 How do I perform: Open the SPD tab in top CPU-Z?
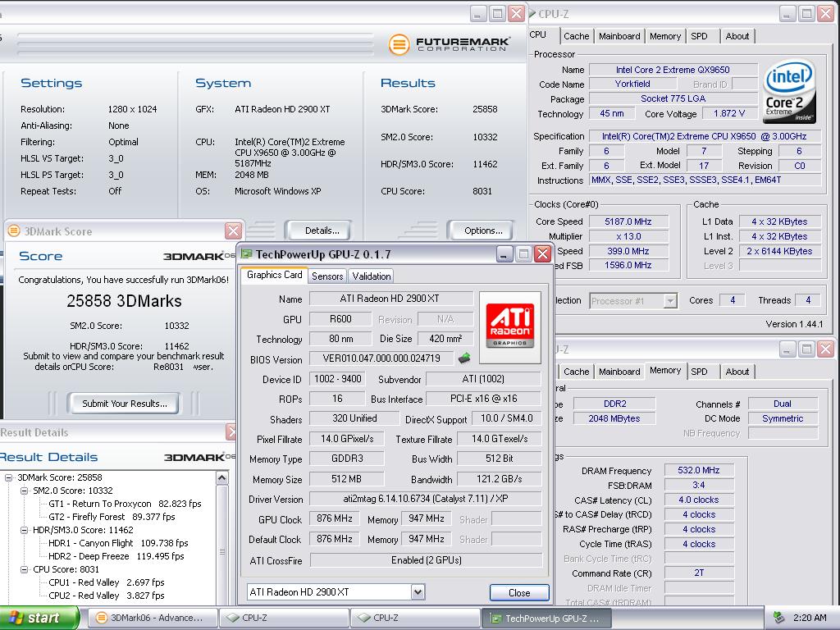coord(699,36)
